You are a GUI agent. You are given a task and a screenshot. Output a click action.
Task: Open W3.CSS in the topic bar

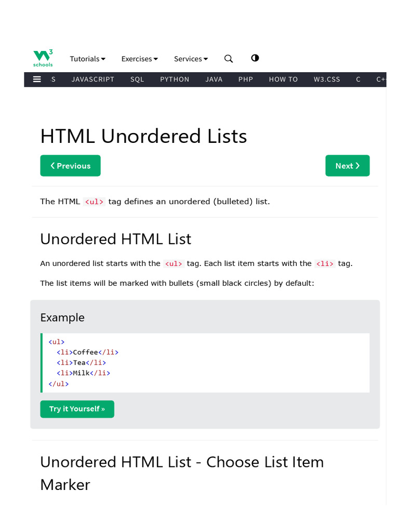click(327, 79)
